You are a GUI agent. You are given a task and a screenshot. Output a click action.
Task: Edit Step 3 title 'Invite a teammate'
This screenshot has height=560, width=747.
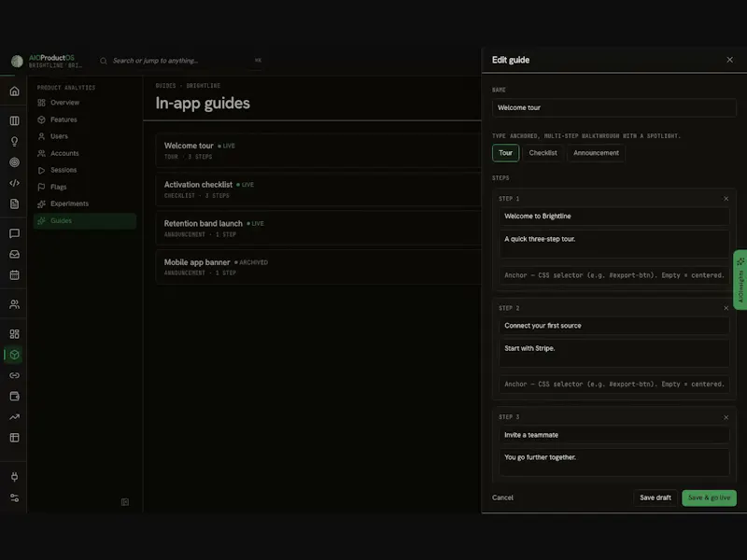[614, 435]
